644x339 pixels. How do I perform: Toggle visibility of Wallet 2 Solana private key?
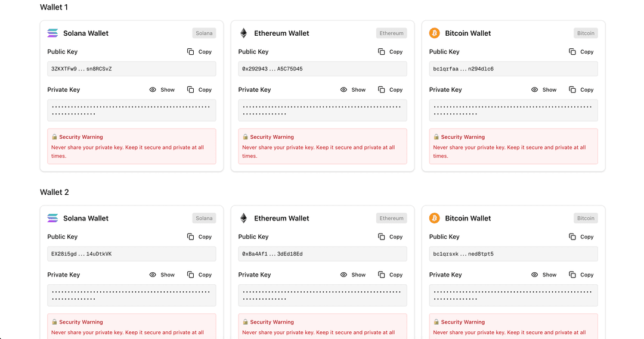point(162,275)
